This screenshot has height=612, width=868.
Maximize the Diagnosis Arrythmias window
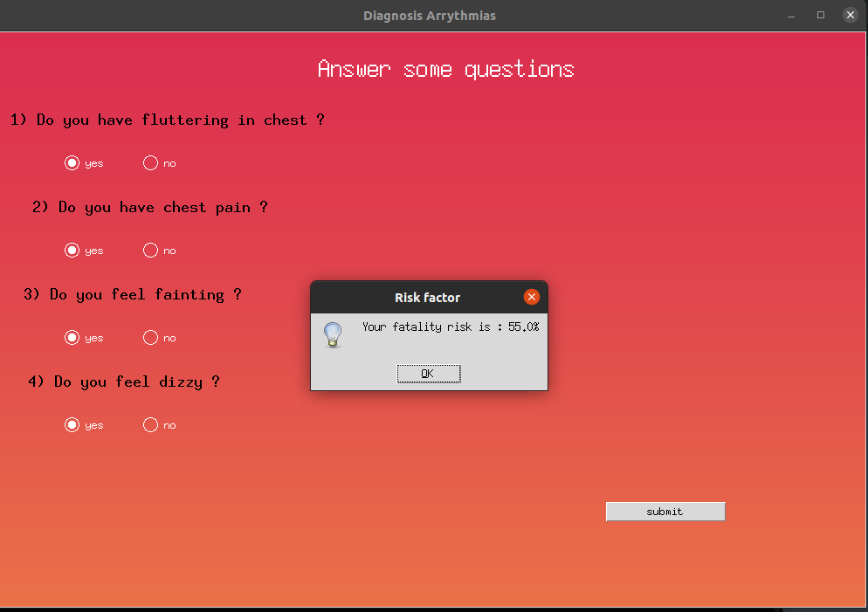click(821, 15)
